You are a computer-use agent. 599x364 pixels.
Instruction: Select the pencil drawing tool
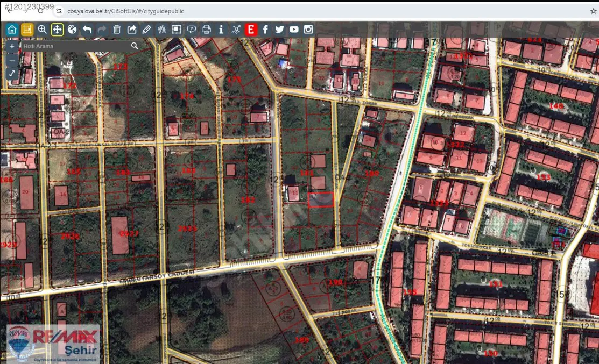[x=147, y=30]
